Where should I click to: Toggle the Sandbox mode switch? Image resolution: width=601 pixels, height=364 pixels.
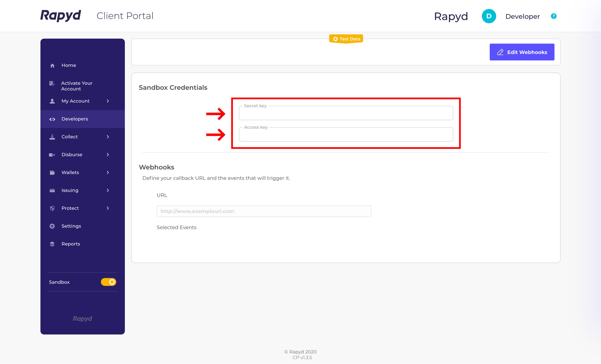(109, 282)
